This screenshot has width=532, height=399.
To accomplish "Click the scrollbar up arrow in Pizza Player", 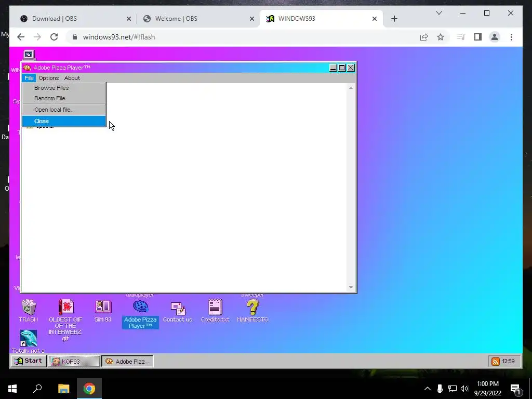I will 351,88.
